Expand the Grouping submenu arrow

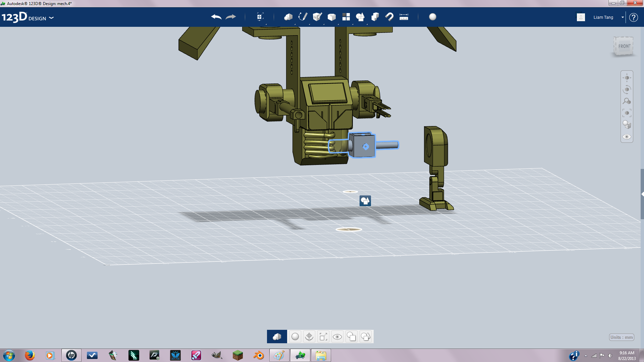[x=367, y=24]
